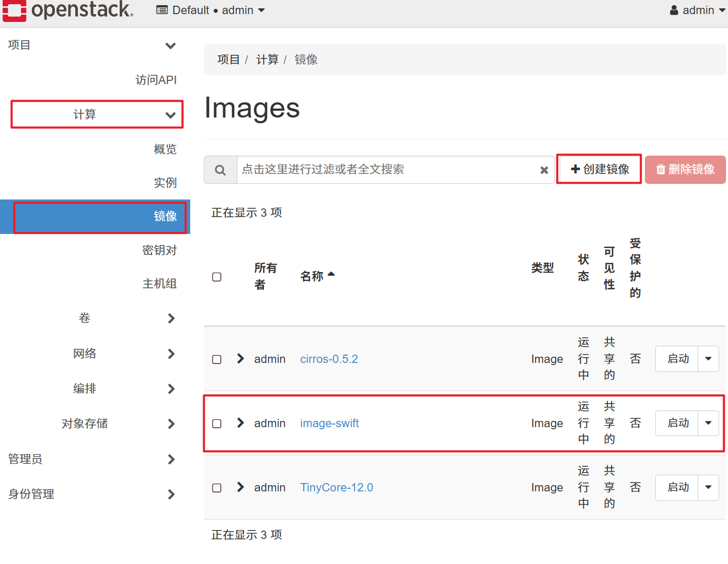Image resolution: width=728 pixels, height=564 pixels.
Task: Open the Default • admin project selector
Action: [211, 10]
